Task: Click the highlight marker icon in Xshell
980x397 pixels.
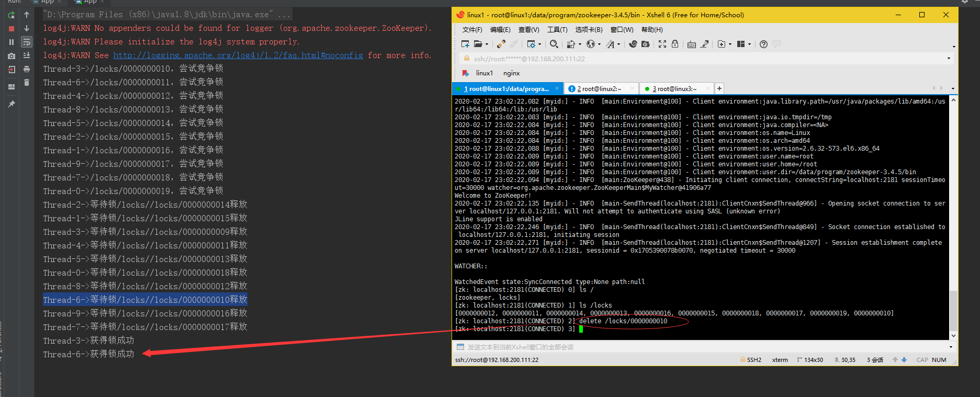Action: pyautogui.click(x=704, y=44)
